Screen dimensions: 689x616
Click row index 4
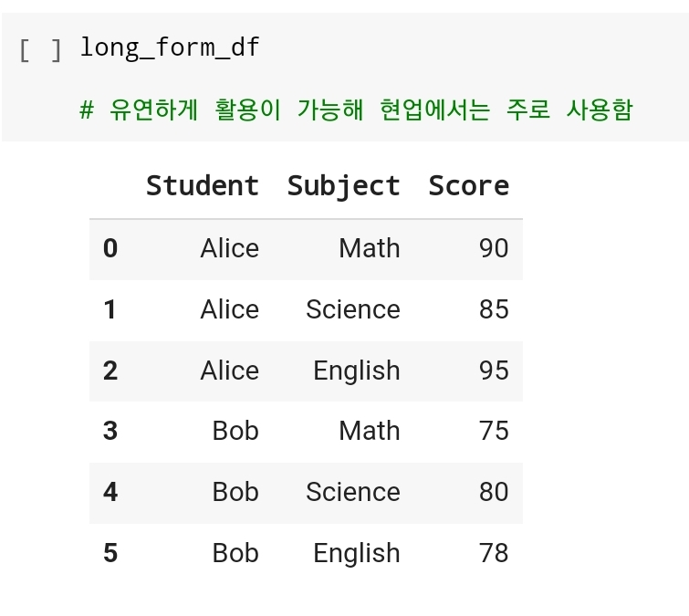point(110,492)
